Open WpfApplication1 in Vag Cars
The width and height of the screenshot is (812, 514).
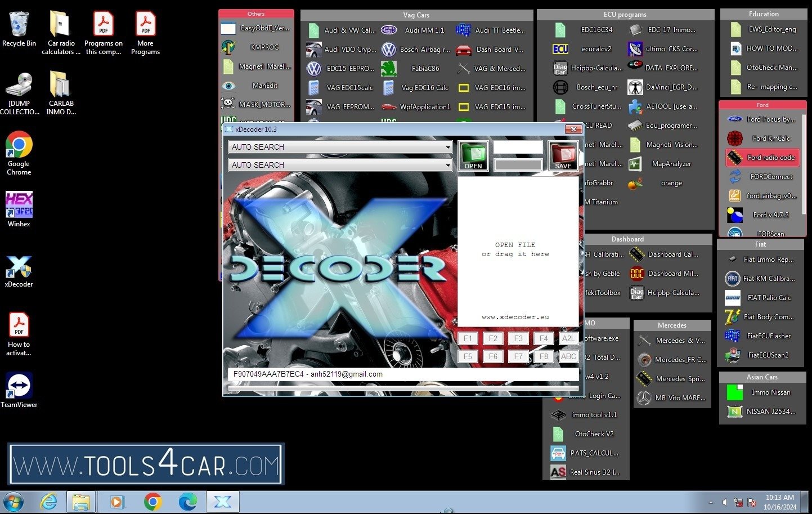[416, 107]
